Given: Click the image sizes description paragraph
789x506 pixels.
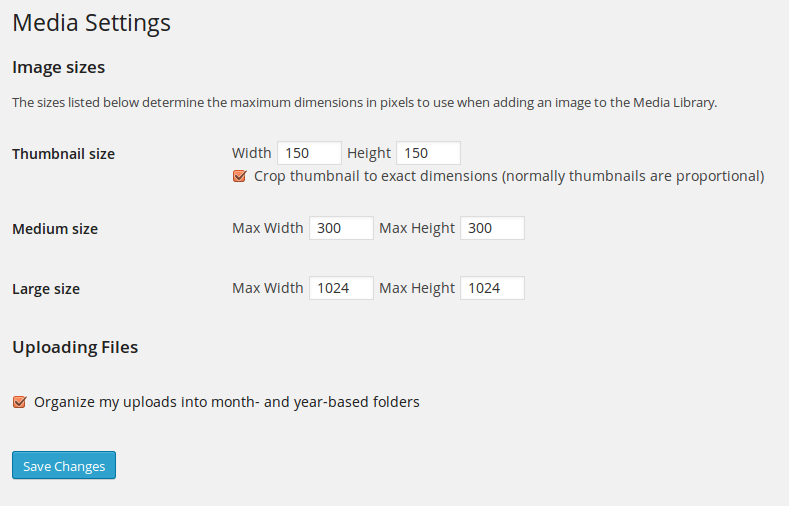Looking at the screenshot, I should click(x=364, y=103).
